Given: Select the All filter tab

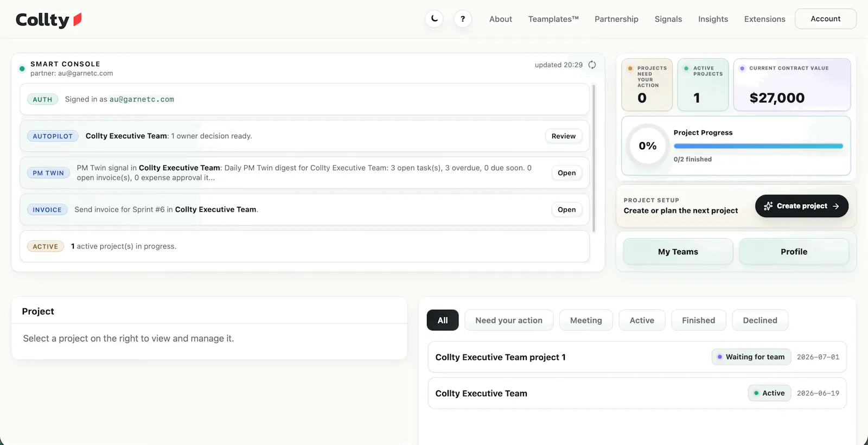Looking at the screenshot, I should (443, 320).
